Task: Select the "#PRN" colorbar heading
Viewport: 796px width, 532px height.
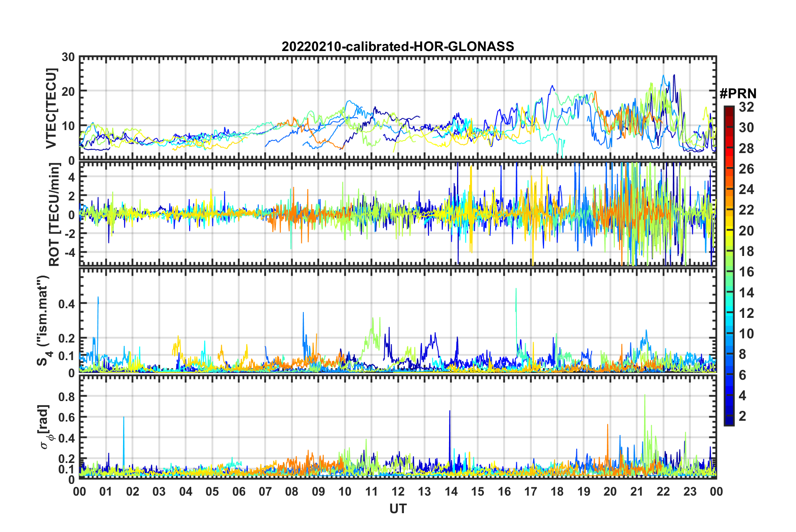Action: [x=738, y=93]
